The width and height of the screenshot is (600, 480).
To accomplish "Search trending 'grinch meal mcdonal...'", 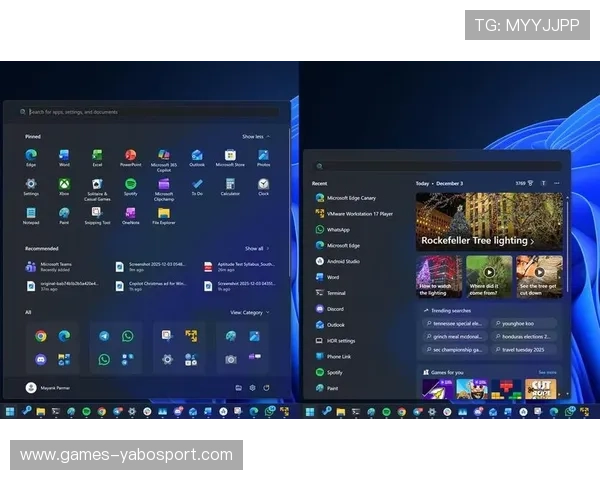I will [455, 337].
